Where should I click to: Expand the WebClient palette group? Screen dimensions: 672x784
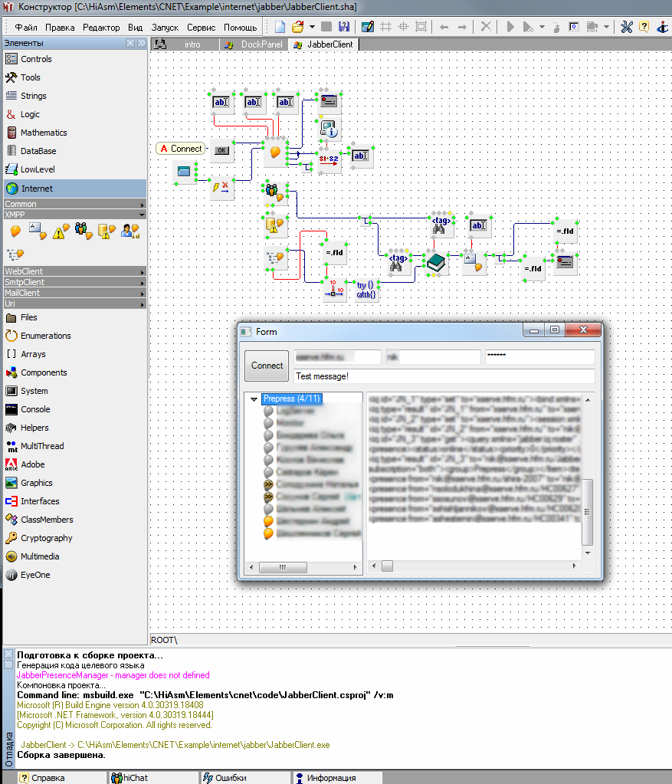point(143,271)
